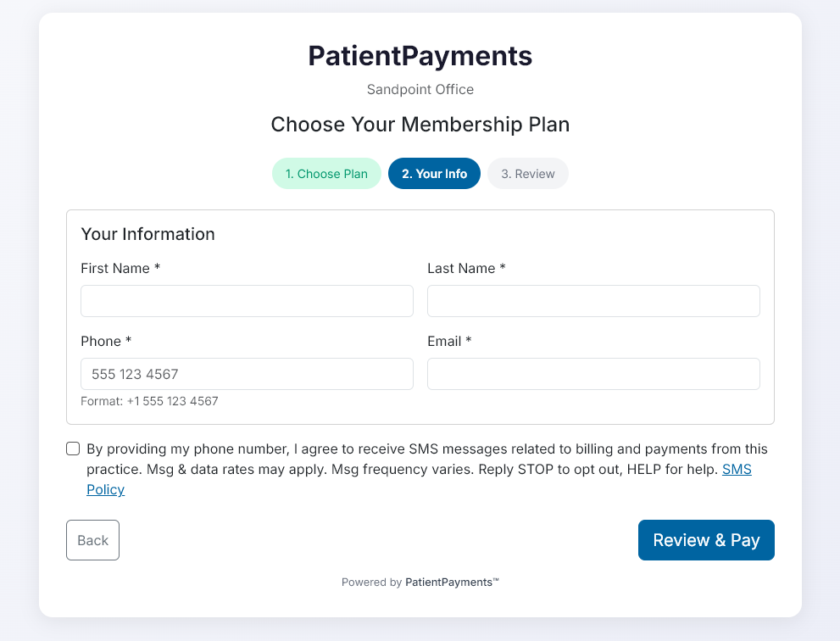Click the Back button
840x641 pixels.
(x=92, y=540)
